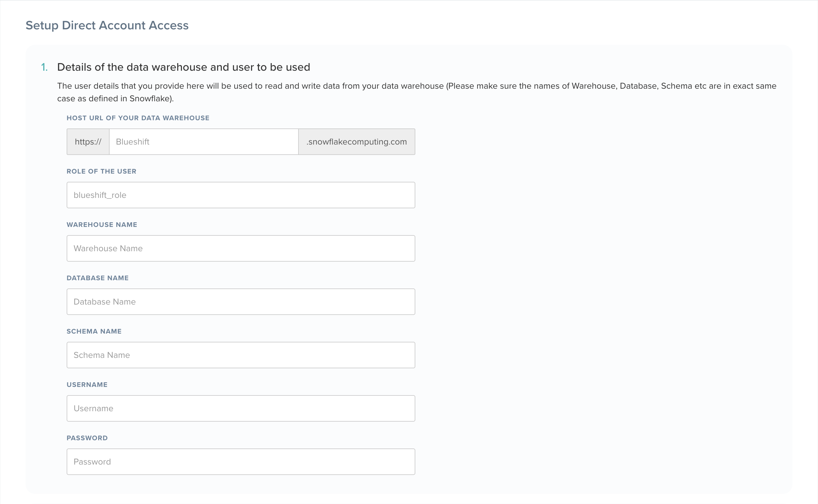Image resolution: width=818 pixels, height=504 pixels.
Task: Click the host URL Blueshift input field
Action: (x=203, y=142)
